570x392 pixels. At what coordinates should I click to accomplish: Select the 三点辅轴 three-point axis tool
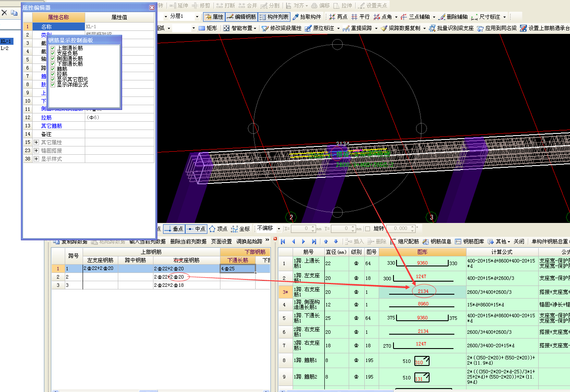[x=415, y=17]
